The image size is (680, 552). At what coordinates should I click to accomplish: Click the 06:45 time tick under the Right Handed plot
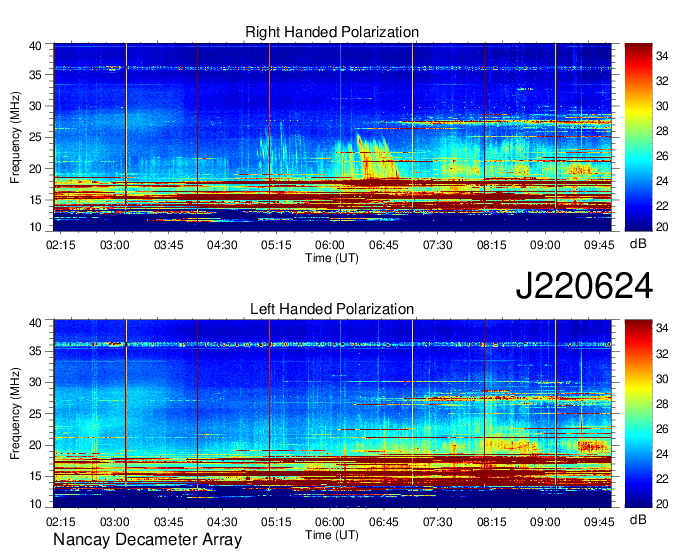point(383,245)
